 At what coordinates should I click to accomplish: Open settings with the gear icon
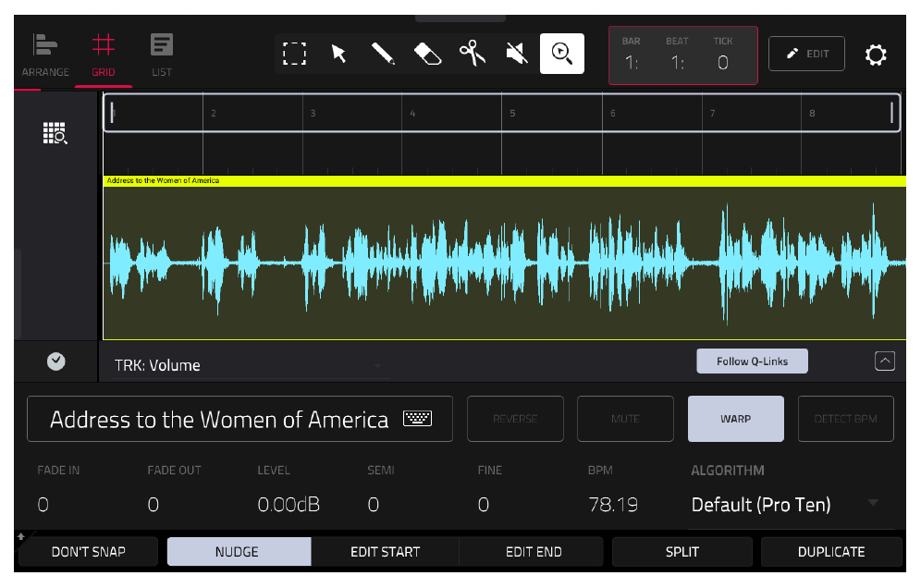pyautogui.click(x=875, y=55)
